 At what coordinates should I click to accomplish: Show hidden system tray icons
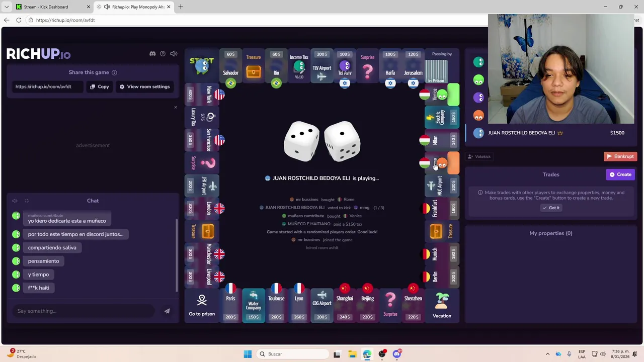click(x=548, y=354)
